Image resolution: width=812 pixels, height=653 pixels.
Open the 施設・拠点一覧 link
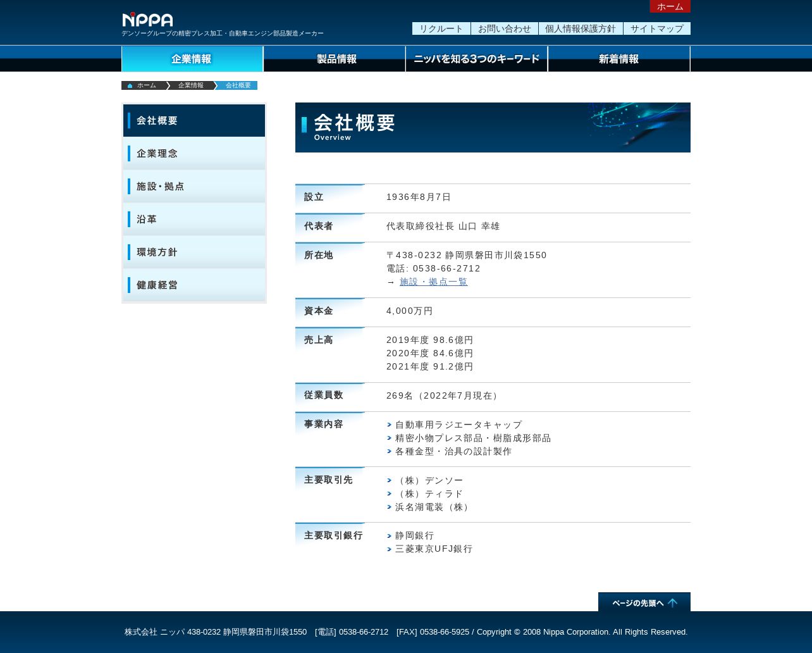434,282
